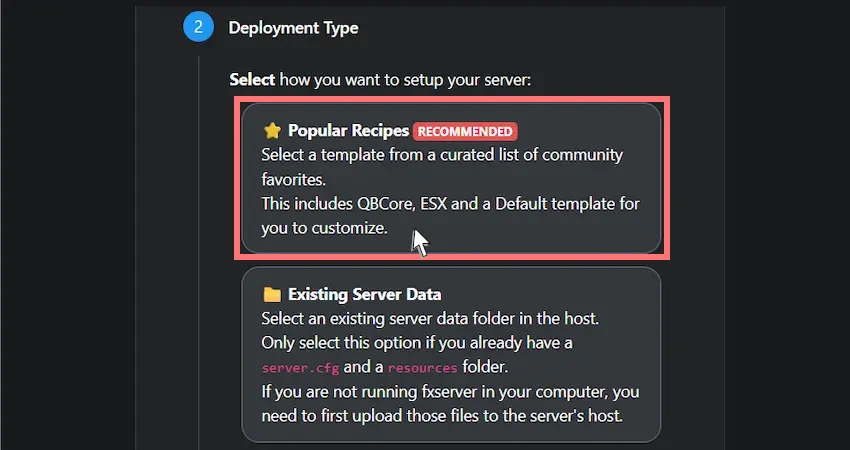Click 'Select a template from a curated list' line
The height and width of the screenshot is (450, 850).
442,155
